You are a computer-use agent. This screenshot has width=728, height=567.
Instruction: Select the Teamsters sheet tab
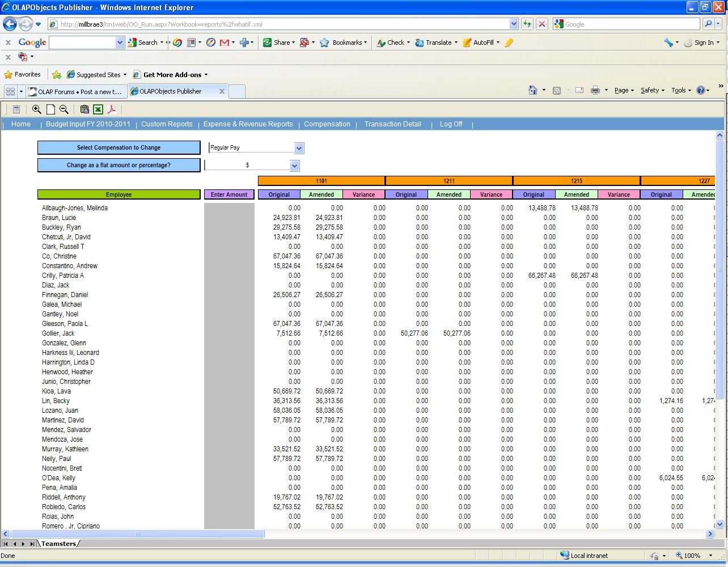coord(59,544)
